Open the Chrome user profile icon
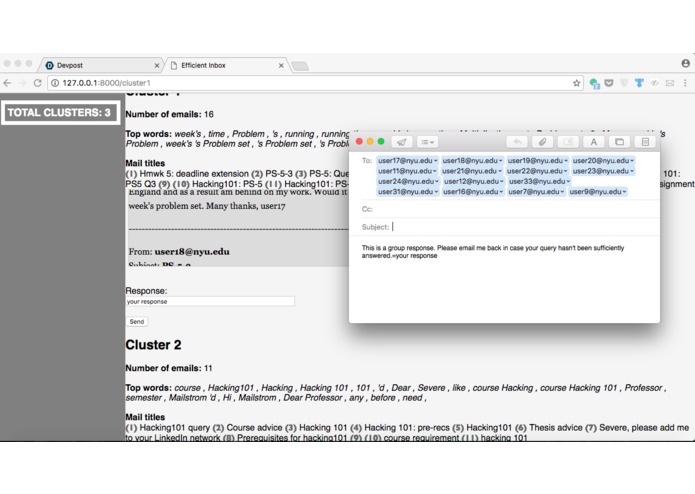This screenshot has width=695, height=494. click(685, 64)
